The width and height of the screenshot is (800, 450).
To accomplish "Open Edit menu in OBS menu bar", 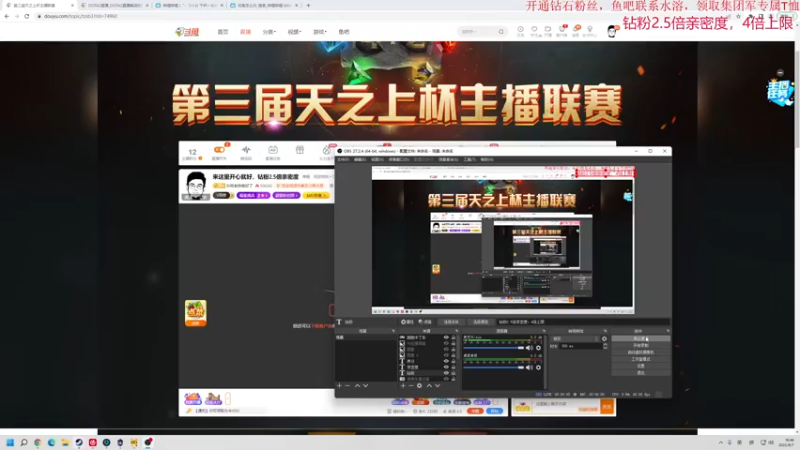I will (360, 160).
